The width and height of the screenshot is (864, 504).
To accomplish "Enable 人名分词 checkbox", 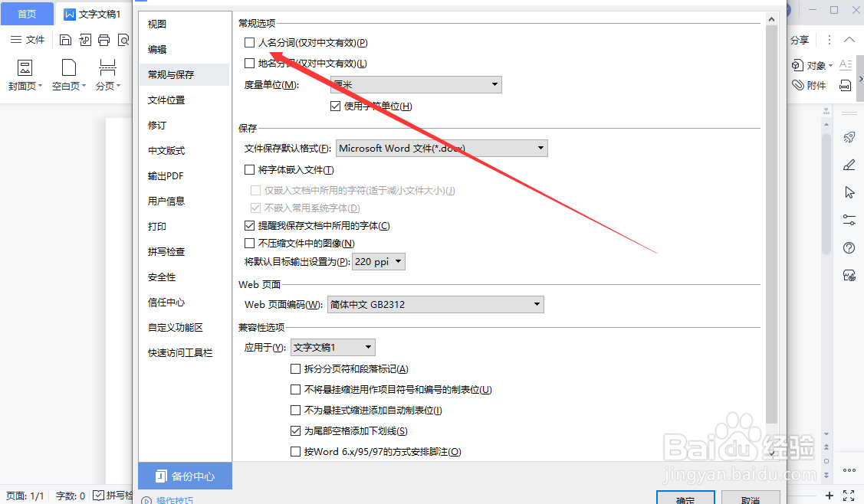I will [x=249, y=43].
